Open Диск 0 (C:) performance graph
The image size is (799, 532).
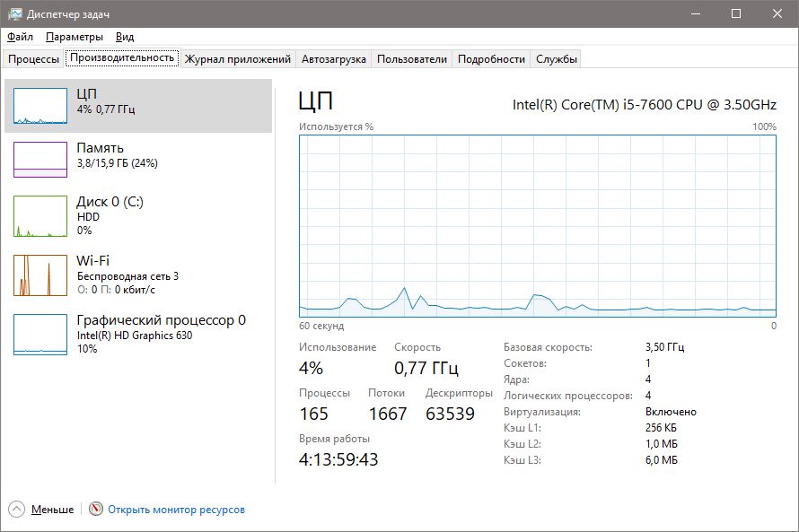[40, 216]
